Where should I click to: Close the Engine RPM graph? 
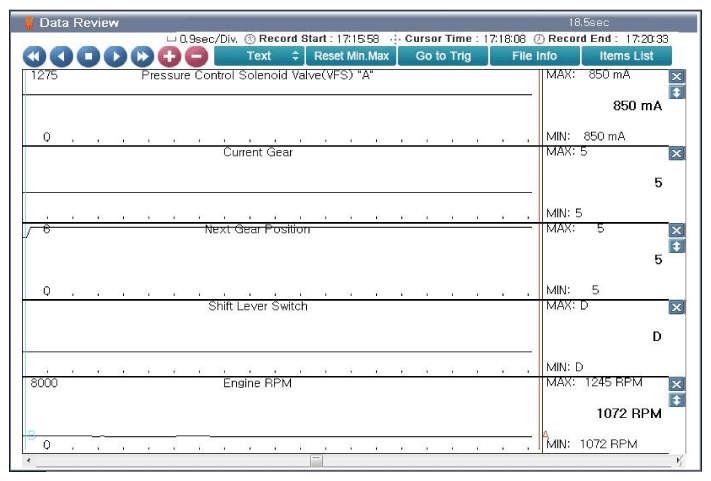pyautogui.click(x=676, y=385)
